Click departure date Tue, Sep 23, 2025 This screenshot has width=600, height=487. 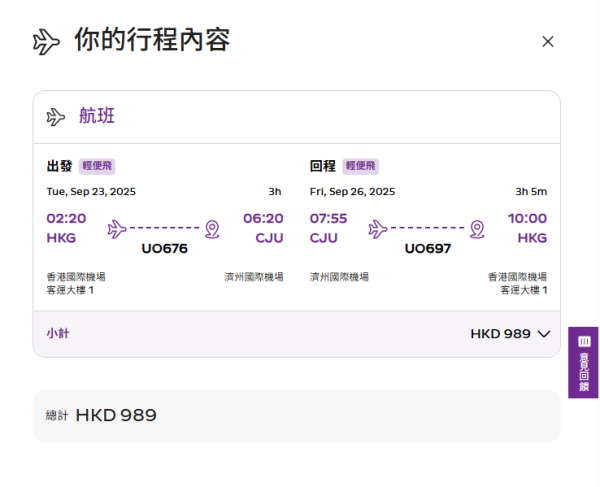(91, 192)
